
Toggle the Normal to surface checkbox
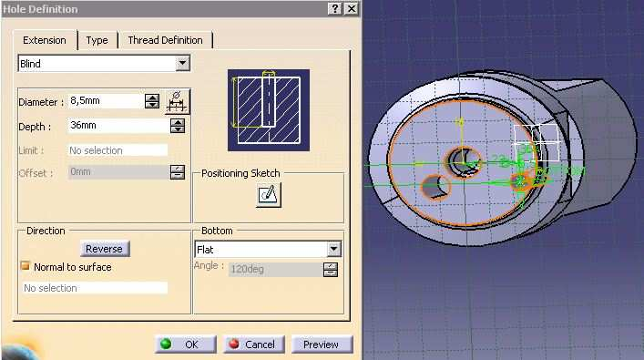26,266
